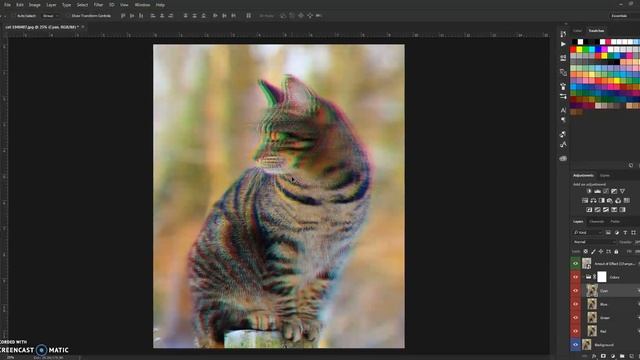640x360 pixels.
Task: Add a Threshold adjustment
Action: [606, 210]
